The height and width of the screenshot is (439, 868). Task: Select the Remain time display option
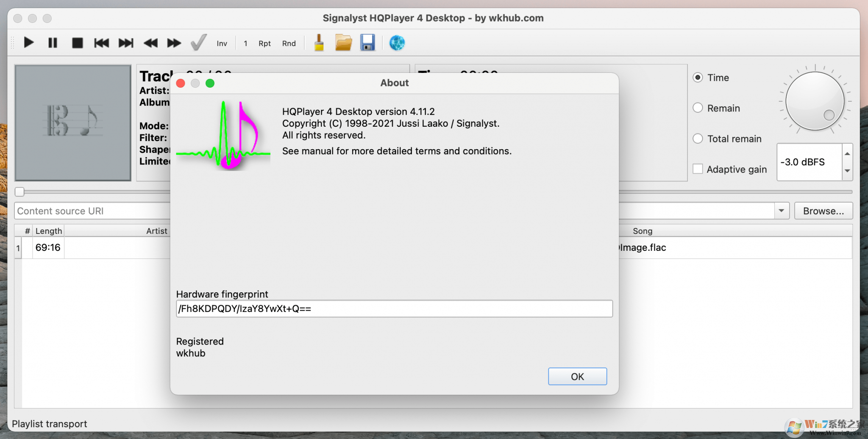tap(698, 108)
